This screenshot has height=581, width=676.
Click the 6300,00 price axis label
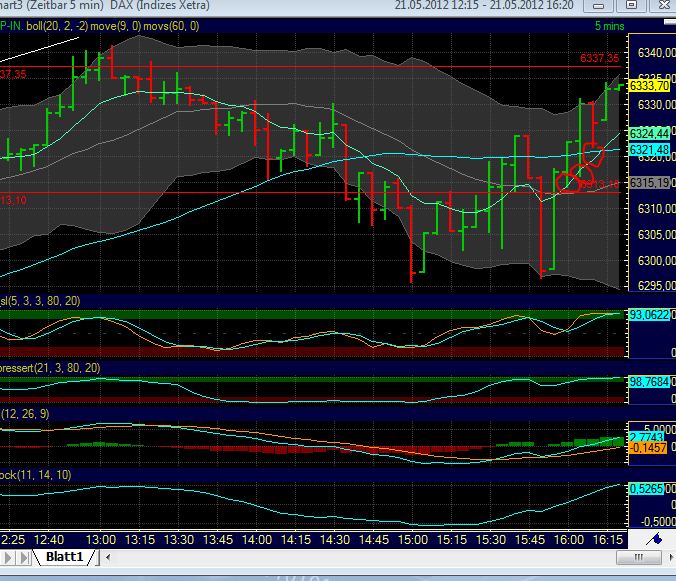657,261
